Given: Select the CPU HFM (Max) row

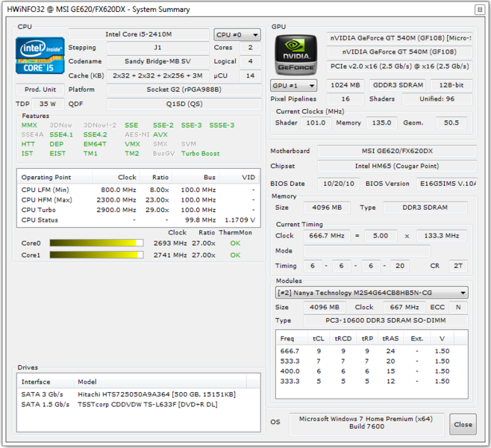Looking at the screenshot, I should (138, 200).
